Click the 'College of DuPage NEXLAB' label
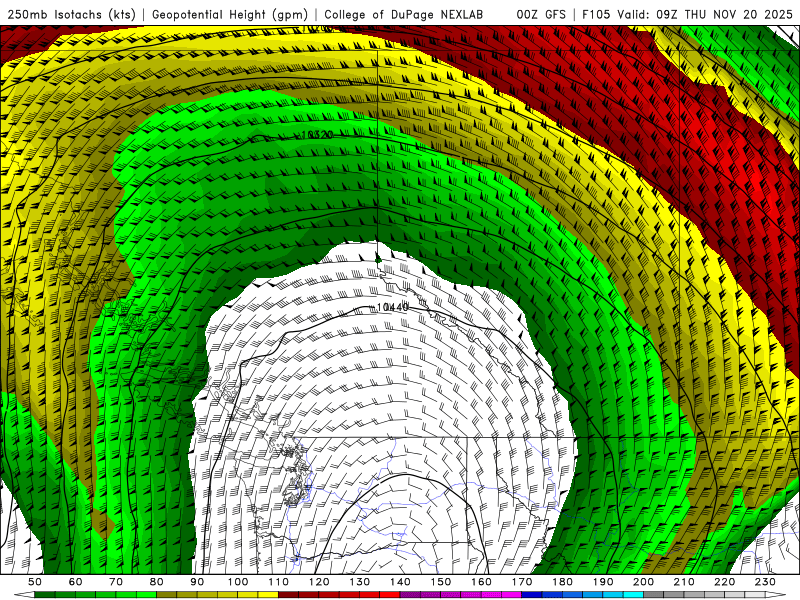This screenshot has width=800, height=600. click(x=403, y=14)
